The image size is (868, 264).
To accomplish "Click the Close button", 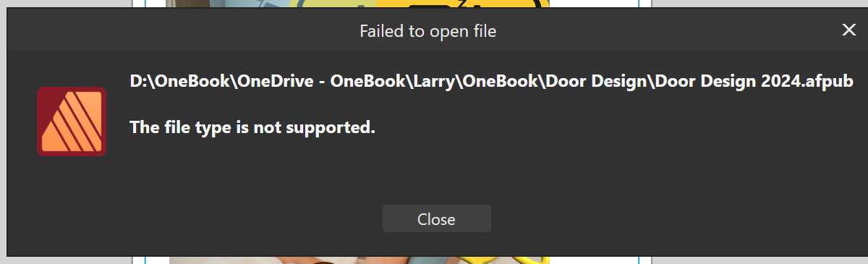I will (436, 218).
